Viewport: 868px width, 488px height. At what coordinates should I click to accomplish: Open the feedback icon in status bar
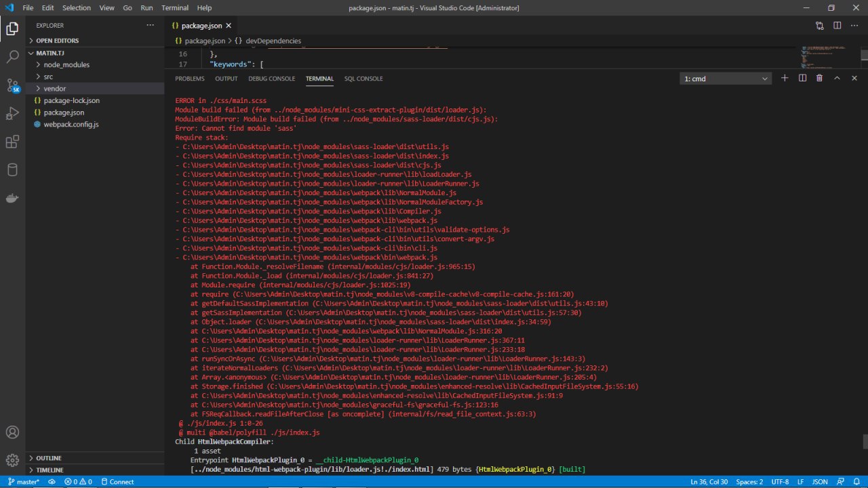840,482
